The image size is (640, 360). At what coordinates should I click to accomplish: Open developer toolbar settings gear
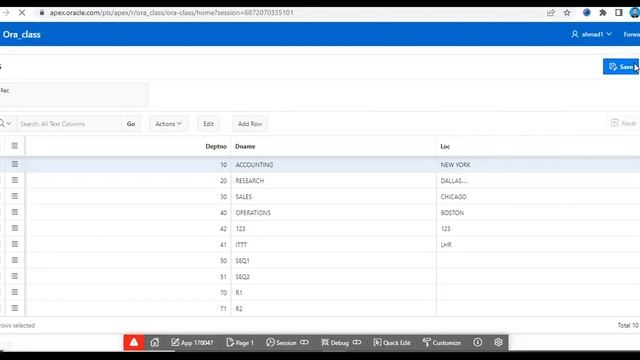point(498,342)
